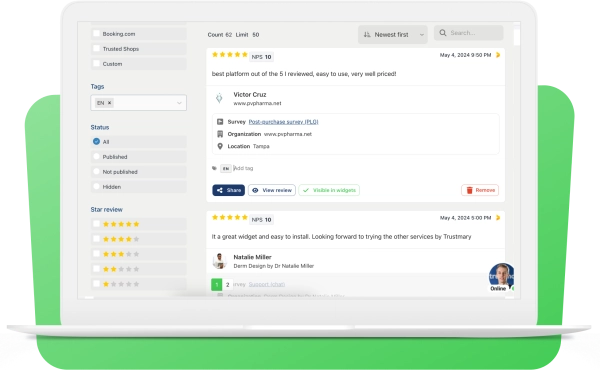Click the search magnifier icon
Screen dimensions: 600x370
[x=443, y=33]
